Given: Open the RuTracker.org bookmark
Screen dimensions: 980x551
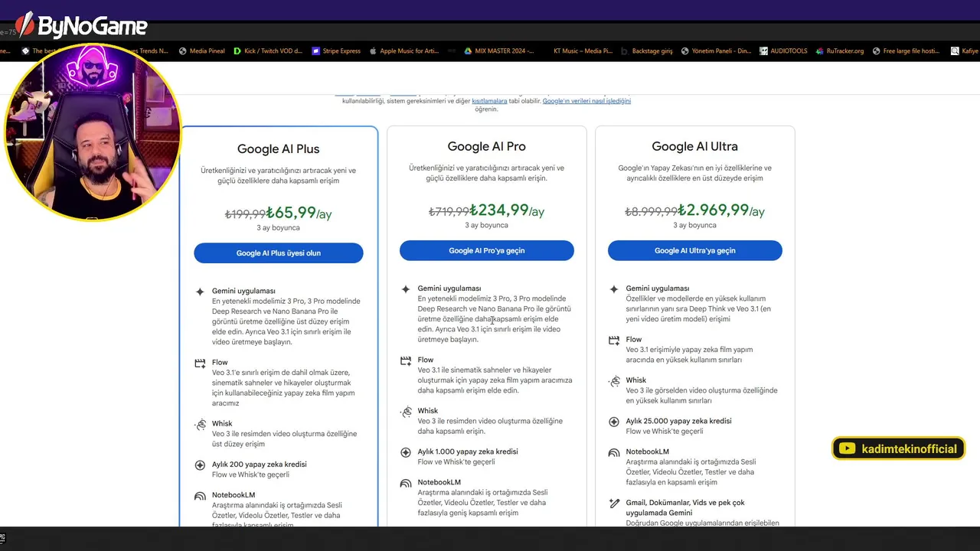Looking at the screenshot, I should coord(839,51).
